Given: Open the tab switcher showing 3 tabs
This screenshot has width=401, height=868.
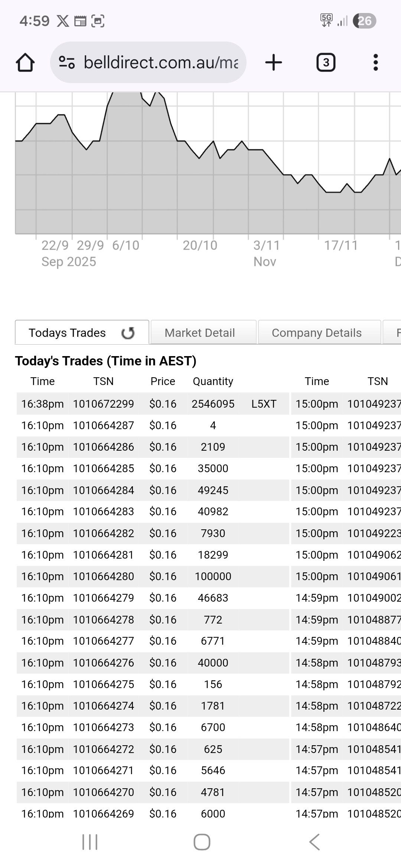Looking at the screenshot, I should click(x=326, y=62).
